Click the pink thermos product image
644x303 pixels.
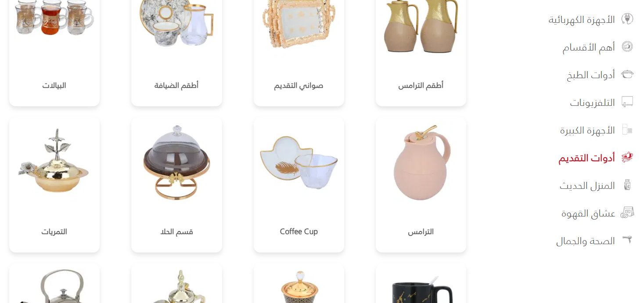[421, 163]
